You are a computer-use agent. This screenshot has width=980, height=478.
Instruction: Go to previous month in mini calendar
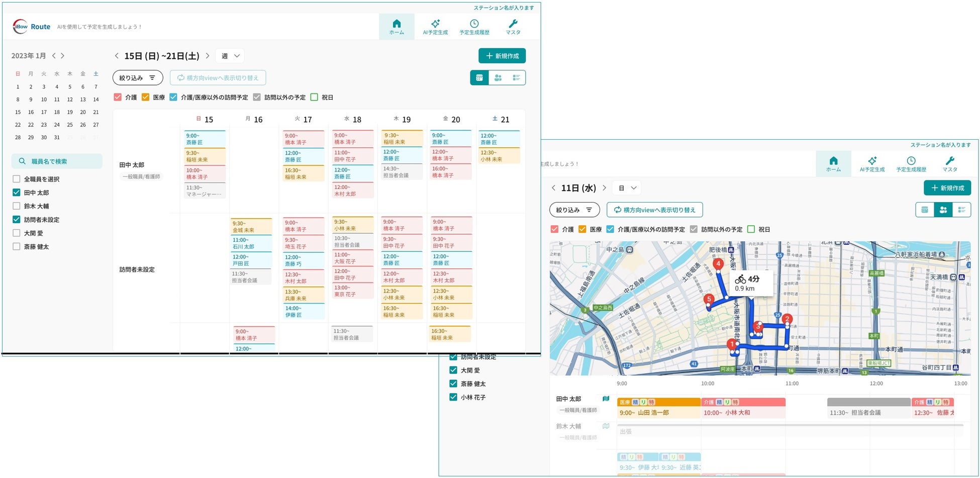click(x=54, y=56)
